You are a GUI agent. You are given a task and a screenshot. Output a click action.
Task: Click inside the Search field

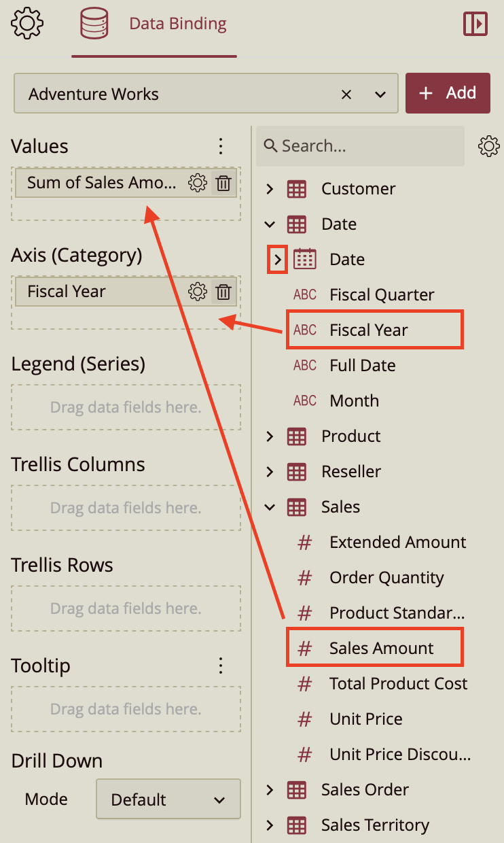pos(360,145)
